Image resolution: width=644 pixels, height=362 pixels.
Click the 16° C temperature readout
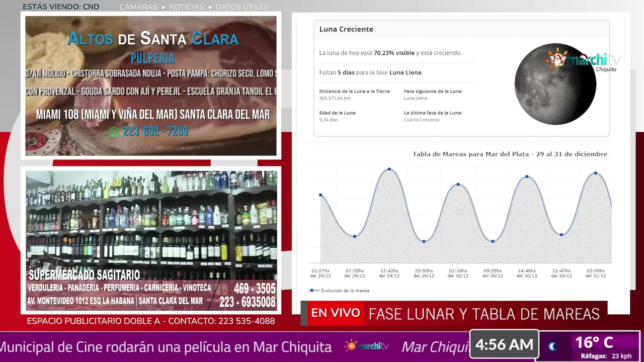[x=594, y=343]
